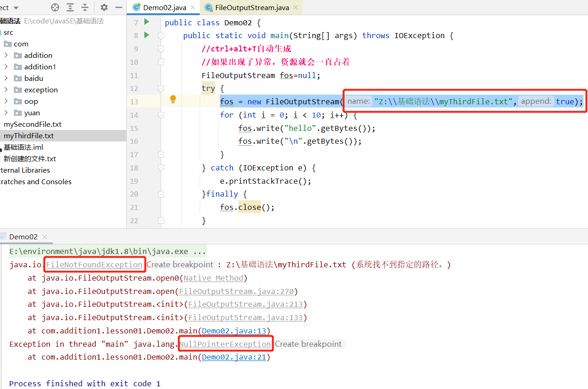Close the FileOutputStream.java editor tab

[x=296, y=7]
